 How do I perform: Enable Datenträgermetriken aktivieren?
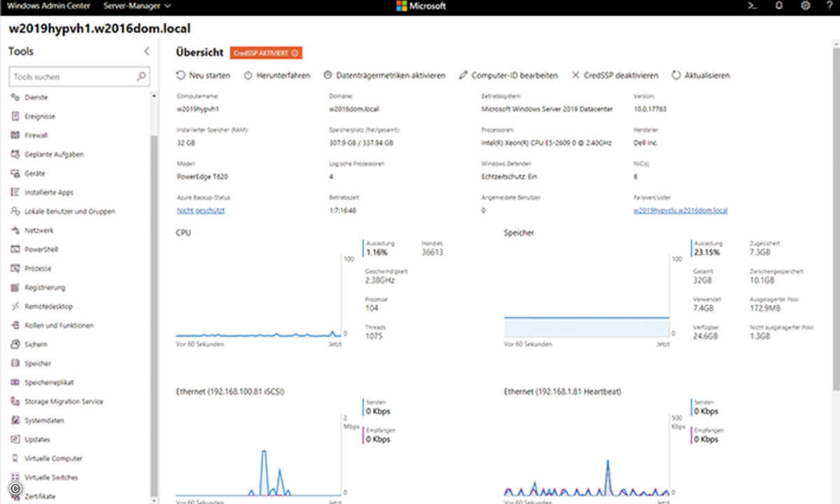(384, 76)
